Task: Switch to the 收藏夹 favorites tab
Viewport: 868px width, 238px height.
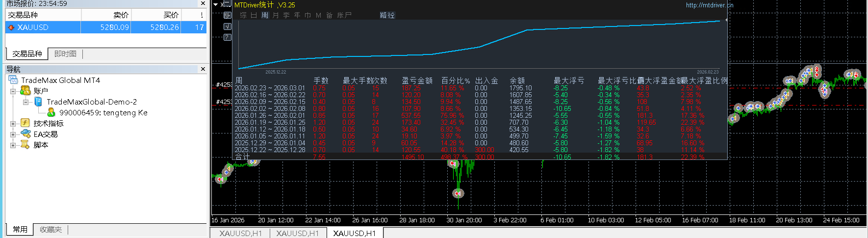Action: (x=51, y=229)
